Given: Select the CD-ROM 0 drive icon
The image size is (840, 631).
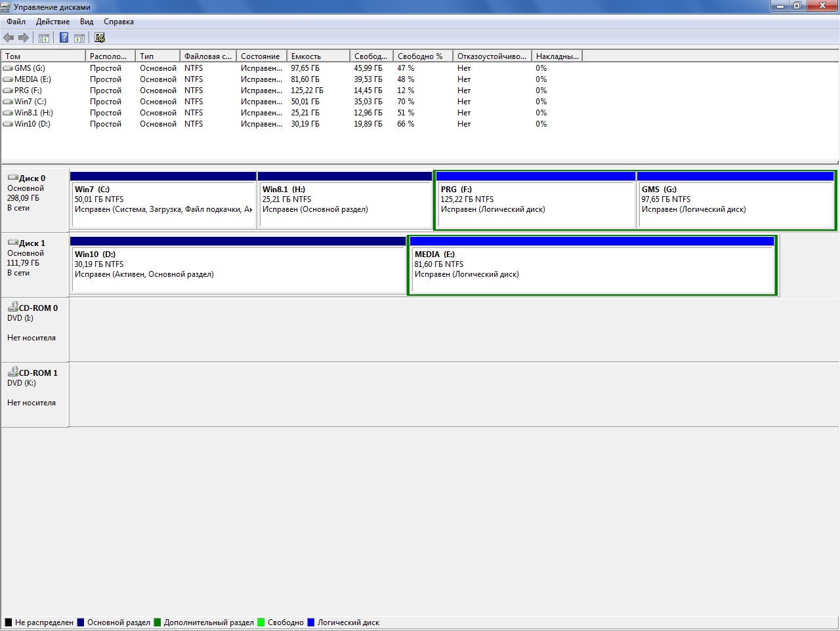Looking at the screenshot, I should pyautogui.click(x=12, y=308).
